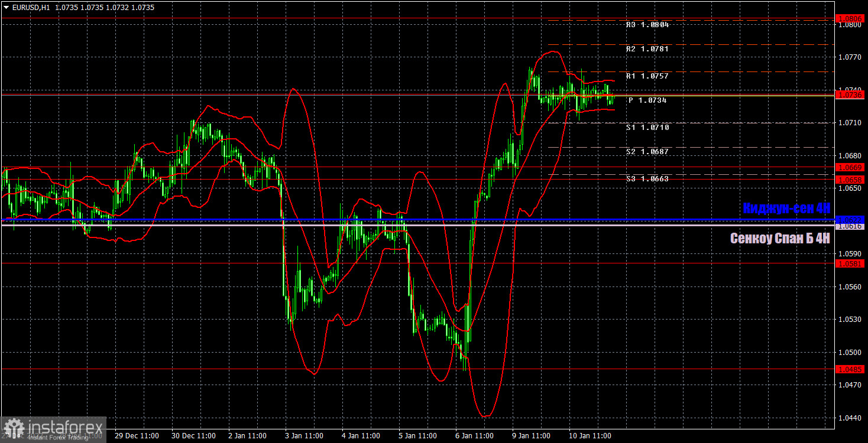Click the chart menu triangle beside EURUSD,H1
868x443 pixels.
[x=6, y=8]
